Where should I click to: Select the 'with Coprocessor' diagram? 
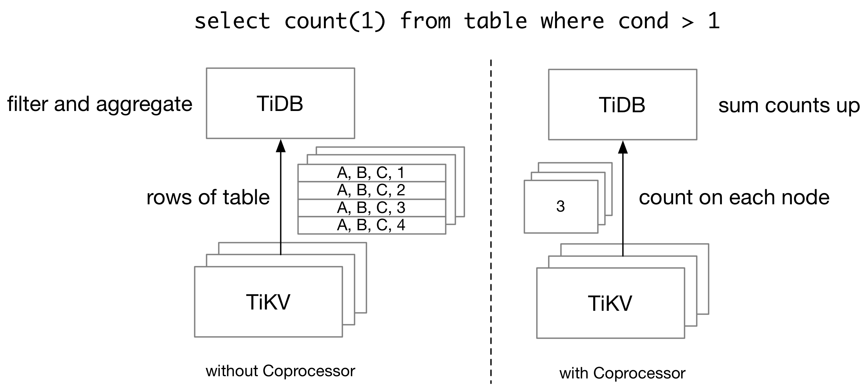tap(637, 221)
